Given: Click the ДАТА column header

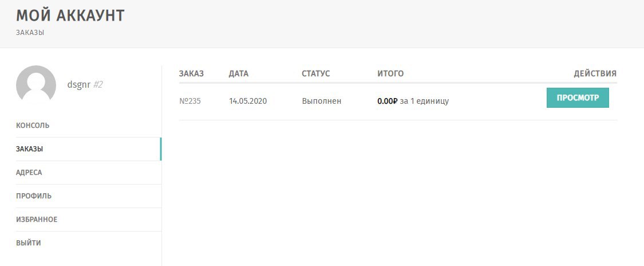Looking at the screenshot, I should coord(239,73).
